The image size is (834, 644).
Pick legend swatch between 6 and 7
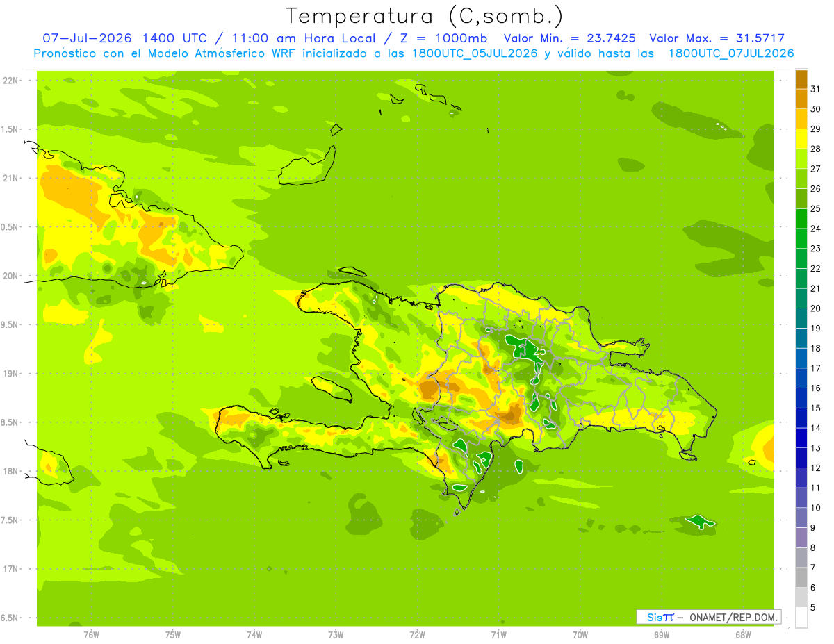801,577
